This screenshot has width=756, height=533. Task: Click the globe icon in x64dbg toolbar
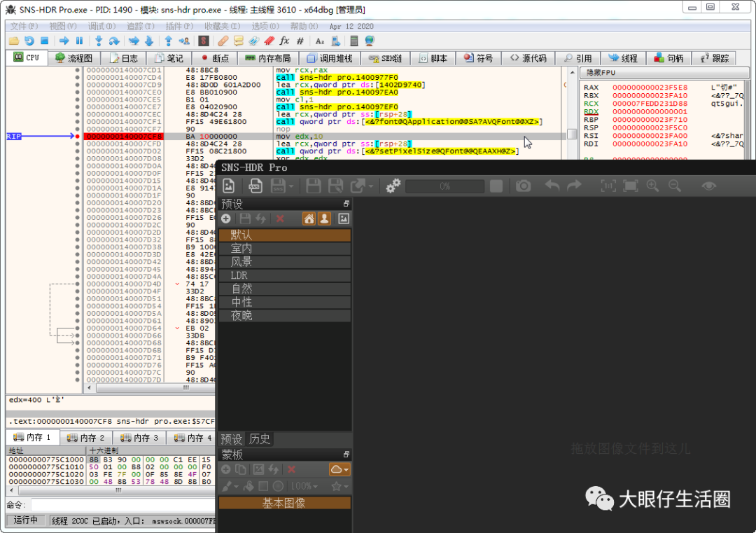tap(370, 41)
